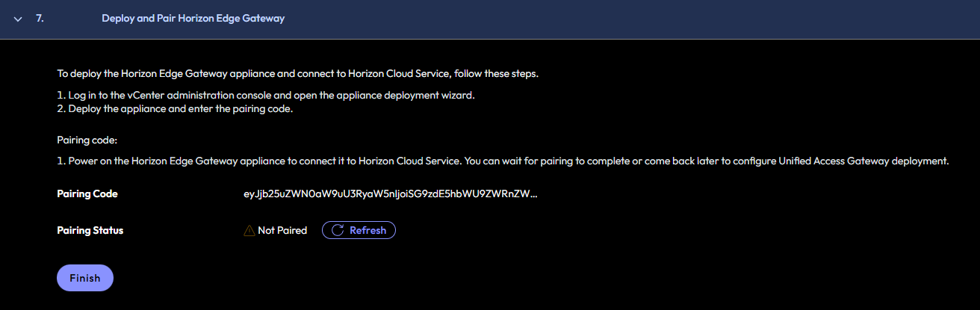Collapse step 7 with the chevron arrow

coord(18,19)
